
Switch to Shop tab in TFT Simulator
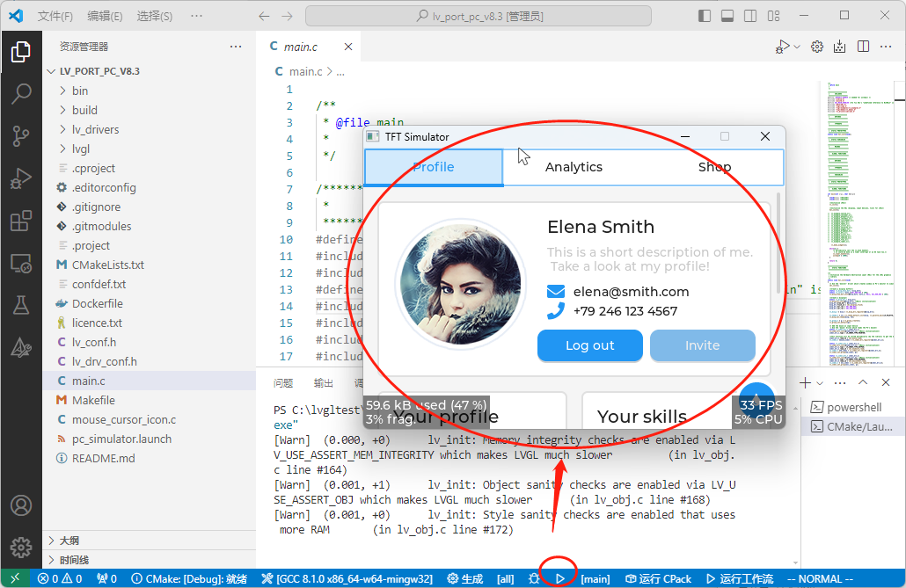tap(714, 167)
